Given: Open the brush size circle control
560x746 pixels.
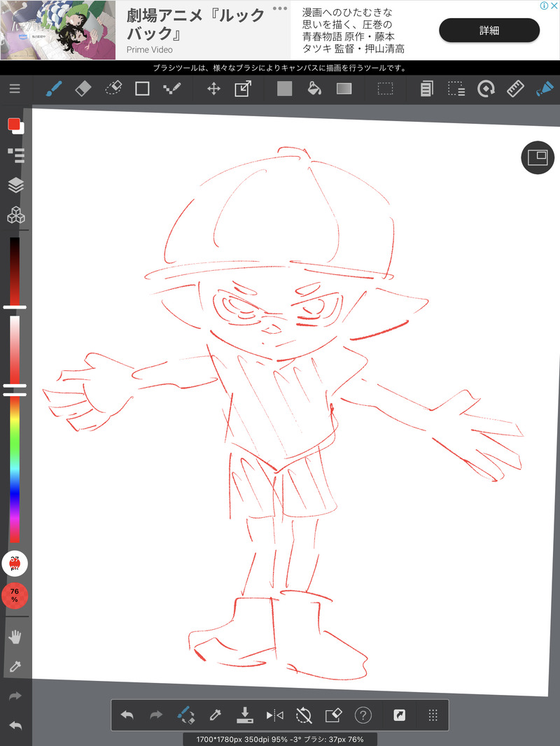Looking at the screenshot, I should click(x=15, y=563).
